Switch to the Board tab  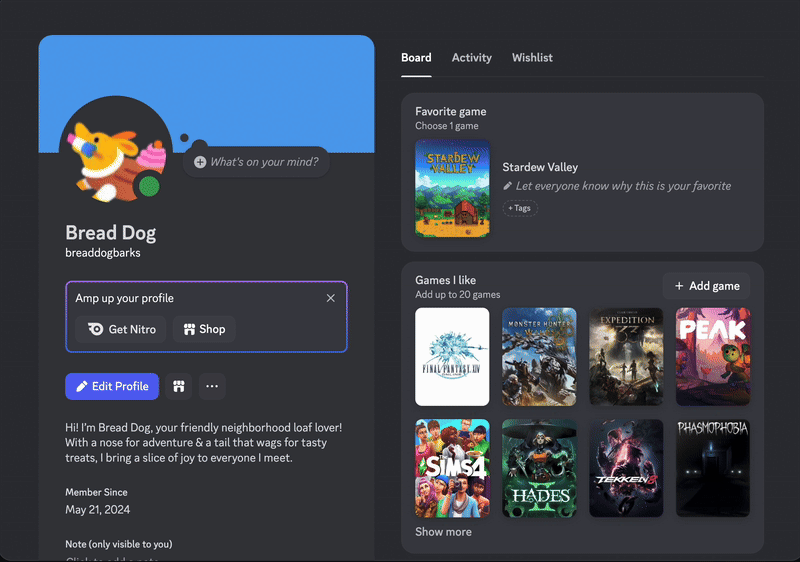(x=416, y=58)
